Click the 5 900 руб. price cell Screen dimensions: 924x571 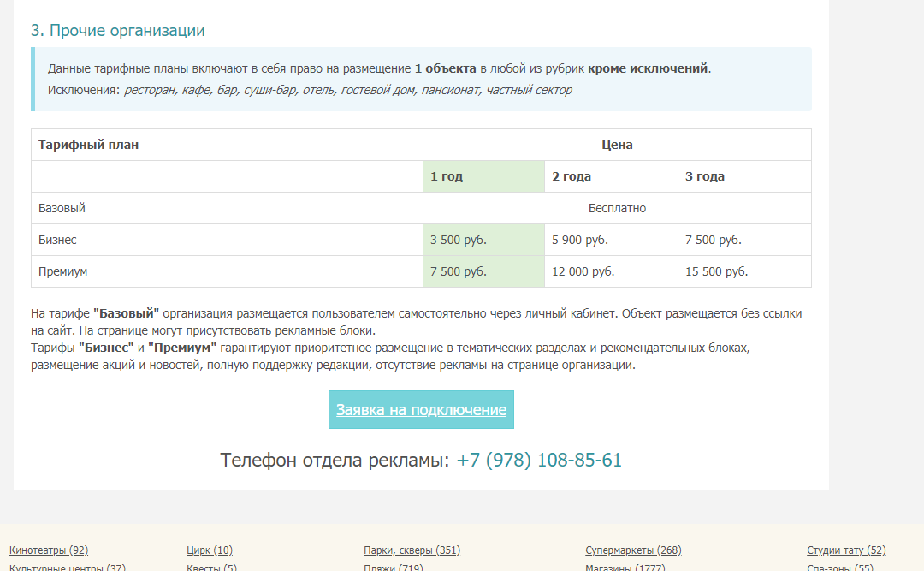click(x=611, y=240)
